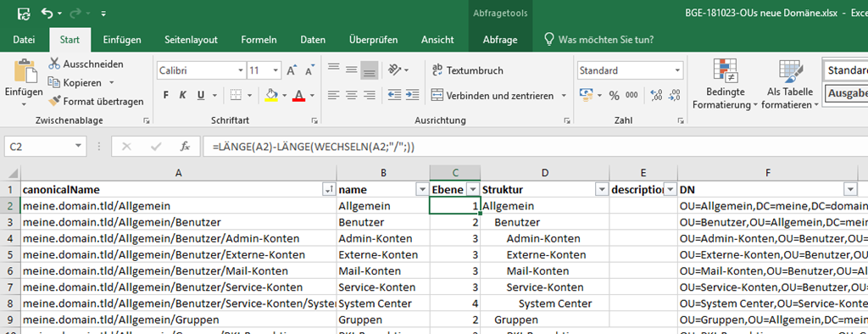The width and height of the screenshot is (868, 334).
Task: Toggle Textumbruch wrap text
Action: click(x=467, y=70)
